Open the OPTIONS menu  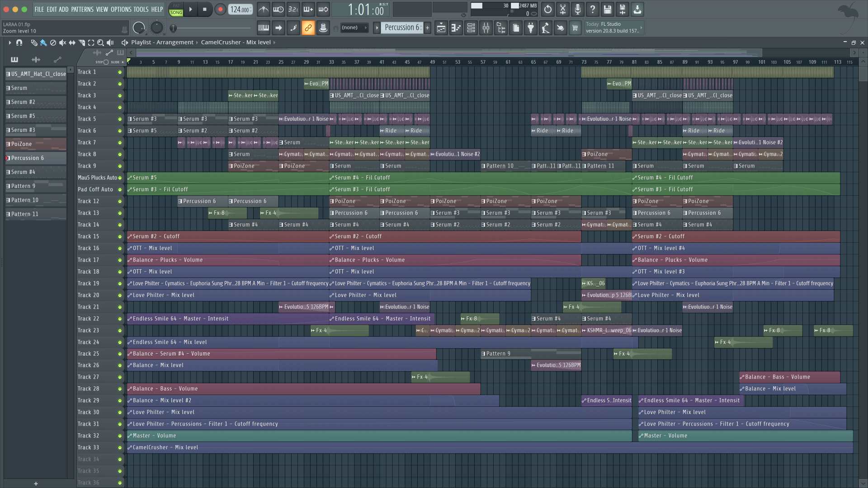click(121, 9)
